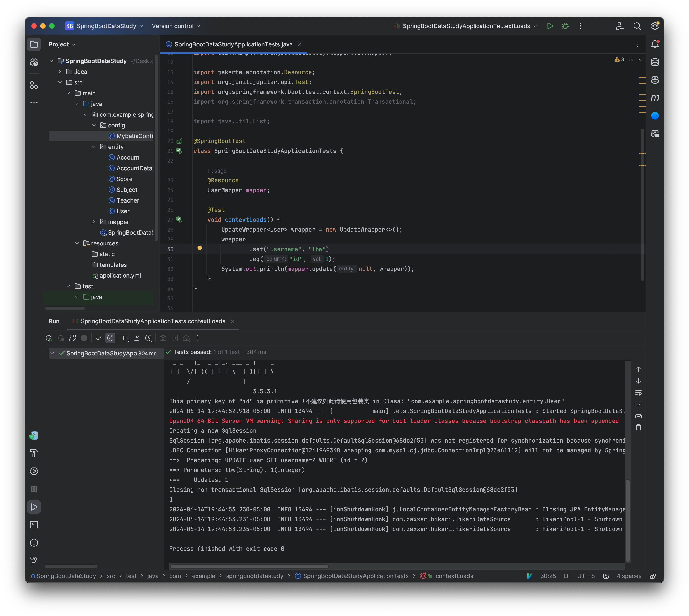Open main toolbar more actions menu
The image size is (689, 616).
click(x=580, y=26)
